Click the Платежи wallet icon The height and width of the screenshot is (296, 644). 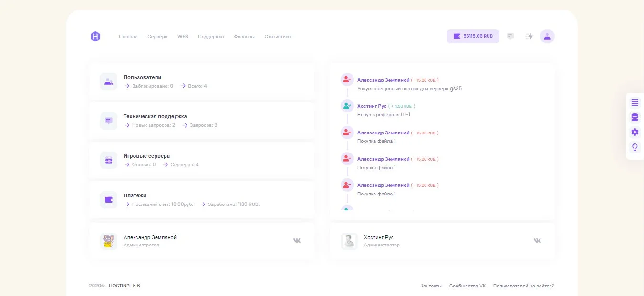click(x=109, y=200)
